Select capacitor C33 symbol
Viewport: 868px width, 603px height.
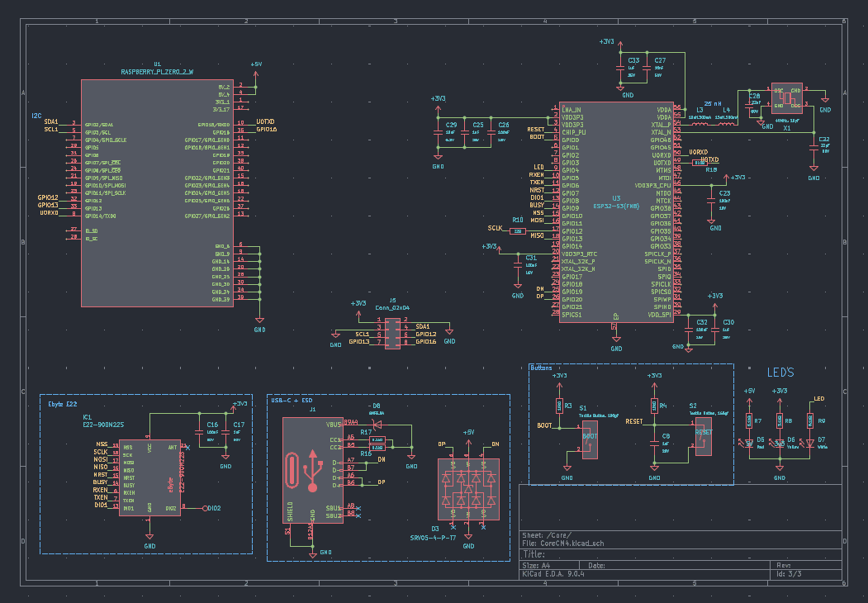pyautogui.click(x=620, y=68)
